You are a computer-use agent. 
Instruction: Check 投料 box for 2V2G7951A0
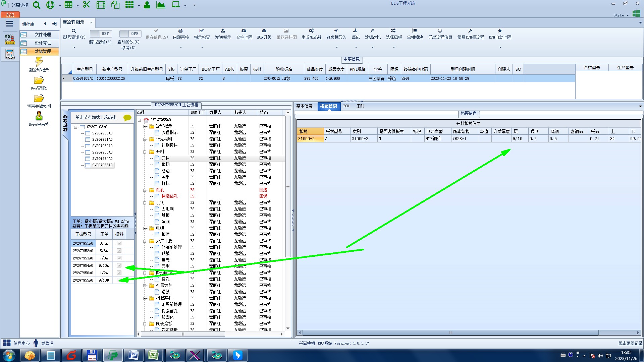coord(119,243)
